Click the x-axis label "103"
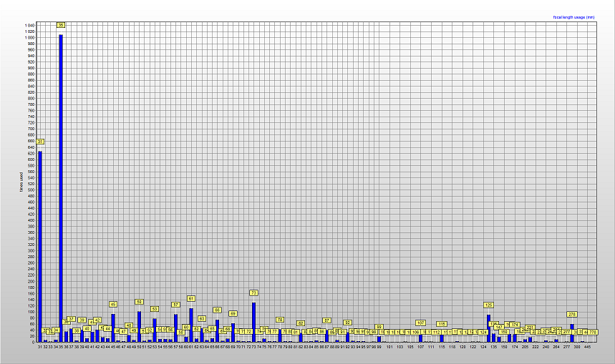 399,347
